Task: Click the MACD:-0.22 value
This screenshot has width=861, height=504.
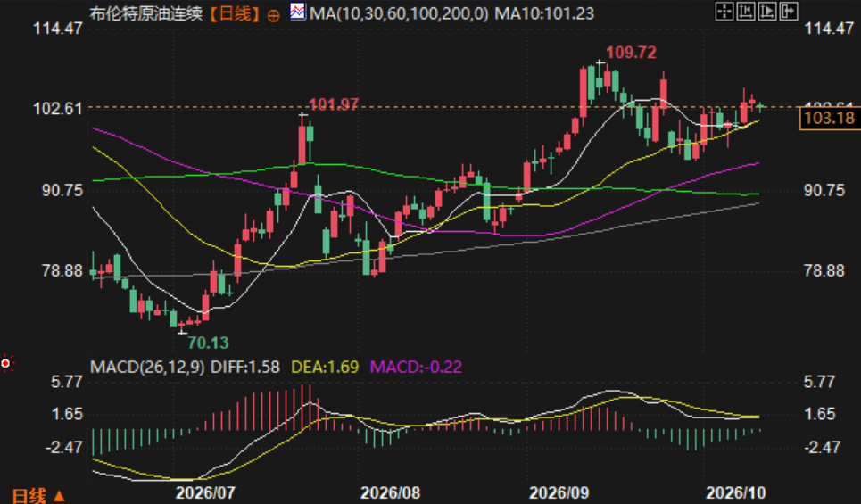Action: pyautogui.click(x=416, y=367)
